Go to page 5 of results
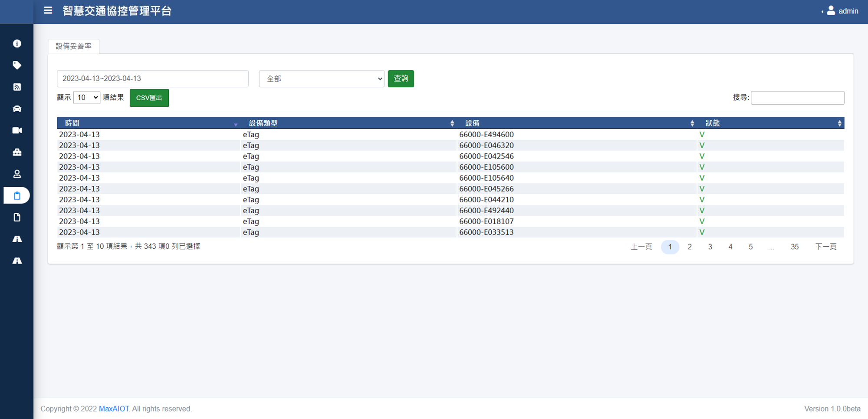This screenshot has width=868, height=419. pos(750,247)
